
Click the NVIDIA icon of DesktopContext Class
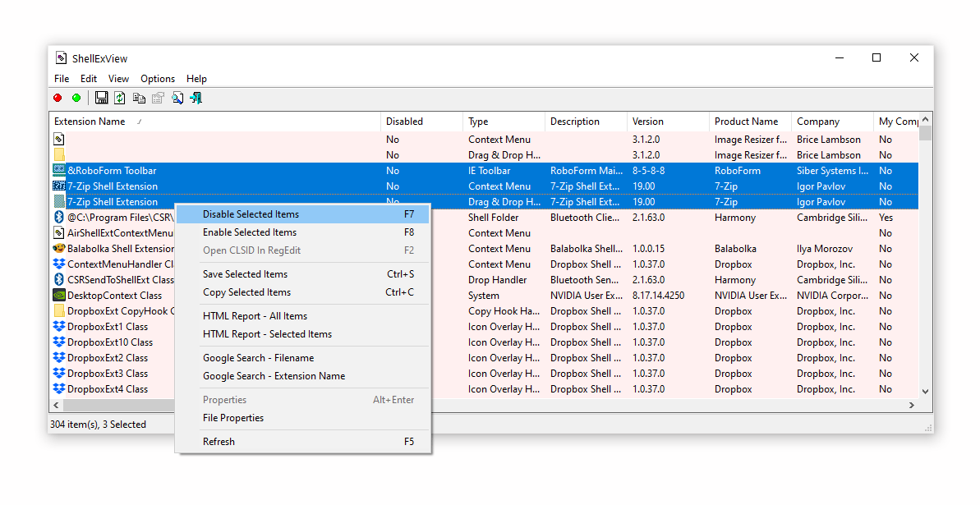coord(59,295)
